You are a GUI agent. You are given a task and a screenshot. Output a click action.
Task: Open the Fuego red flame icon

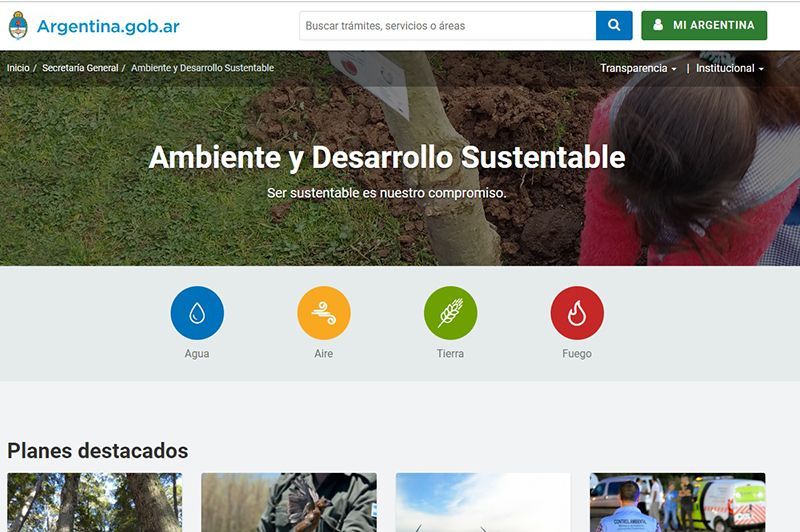577,313
